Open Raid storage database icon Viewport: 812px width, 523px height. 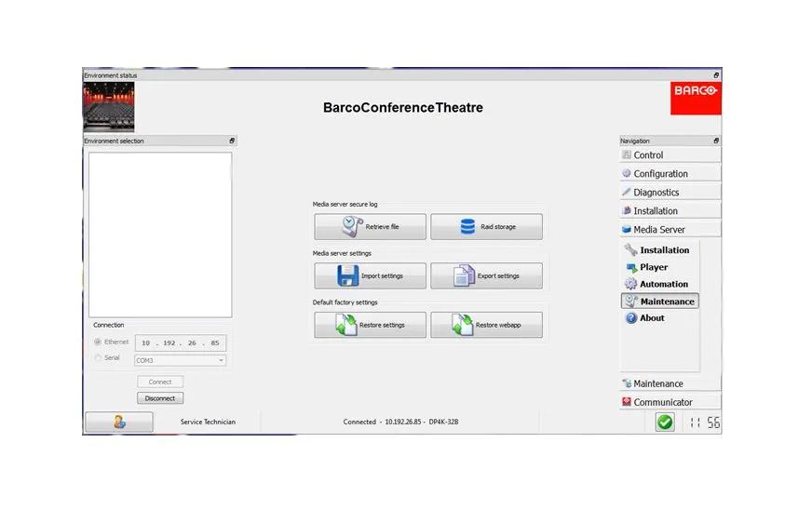(x=466, y=226)
